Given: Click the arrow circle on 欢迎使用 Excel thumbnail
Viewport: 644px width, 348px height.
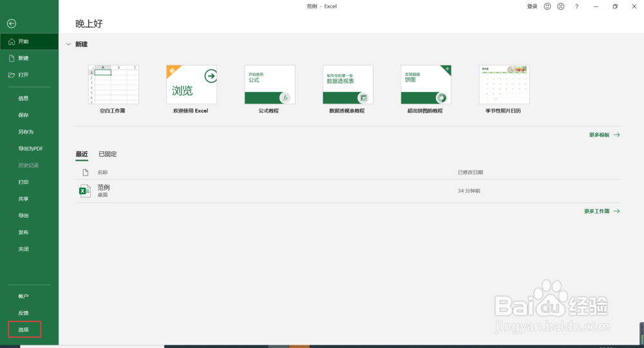Looking at the screenshot, I should tap(211, 76).
